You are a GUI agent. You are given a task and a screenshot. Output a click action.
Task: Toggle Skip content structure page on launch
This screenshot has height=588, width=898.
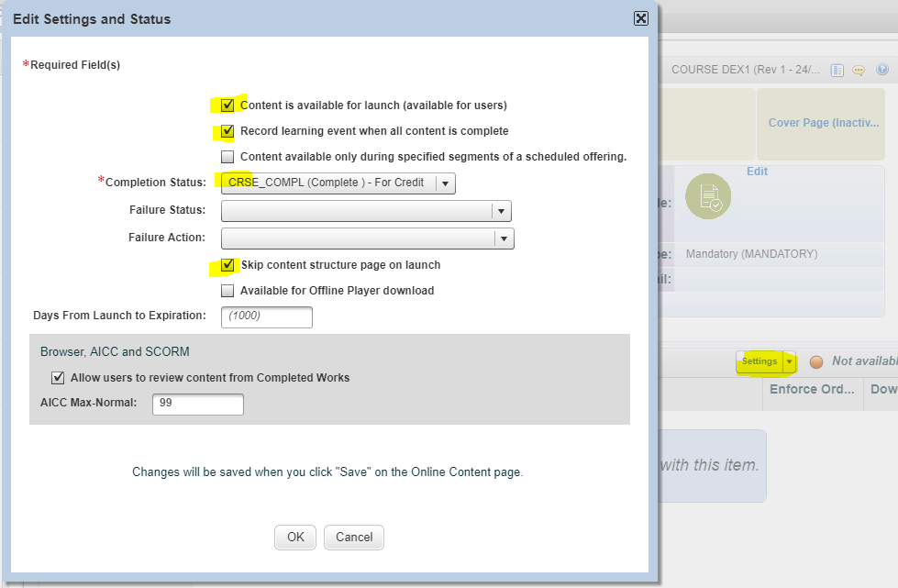(x=227, y=265)
